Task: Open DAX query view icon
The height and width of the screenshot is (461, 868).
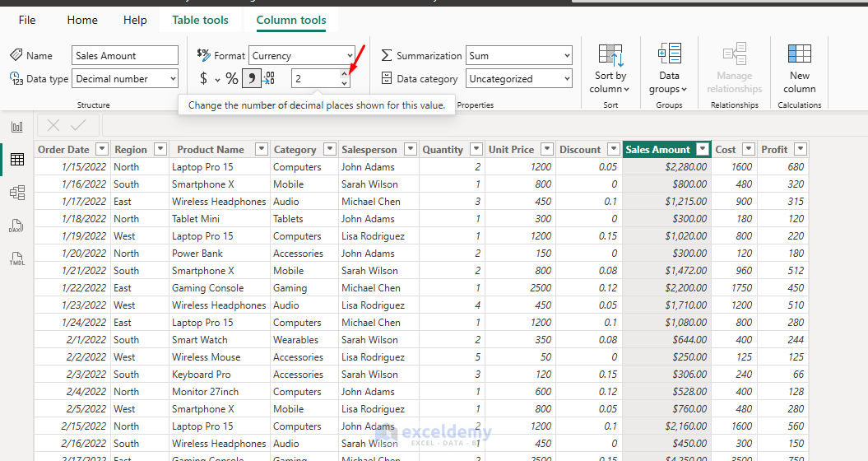Action: tap(16, 226)
